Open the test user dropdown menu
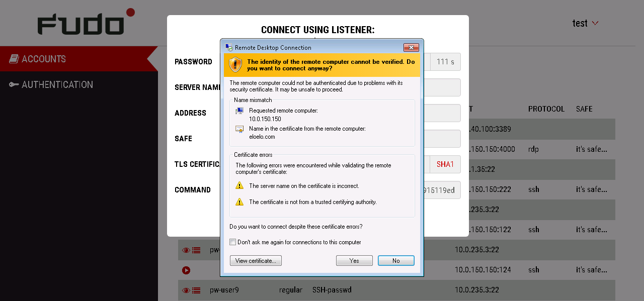644x301 pixels. click(x=586, y=23)
